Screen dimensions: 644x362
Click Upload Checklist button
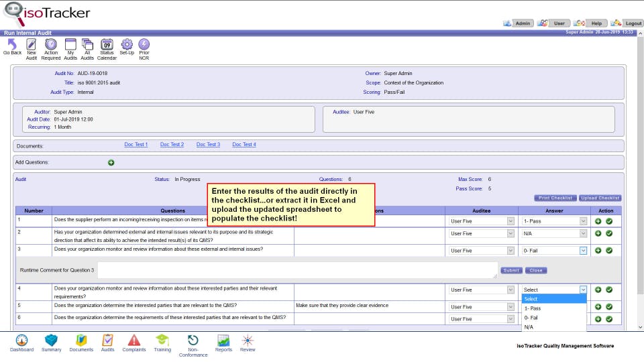pyautogui.click(x=600, y=198)
